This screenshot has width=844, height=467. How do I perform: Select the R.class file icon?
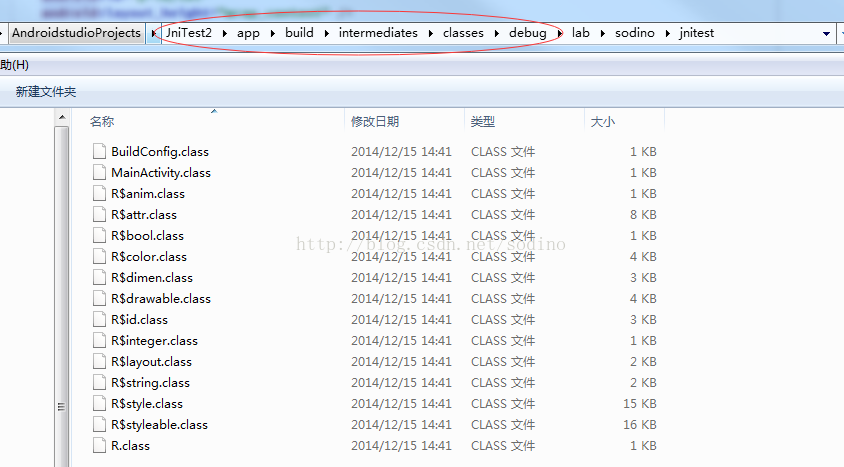click(98, 446)
